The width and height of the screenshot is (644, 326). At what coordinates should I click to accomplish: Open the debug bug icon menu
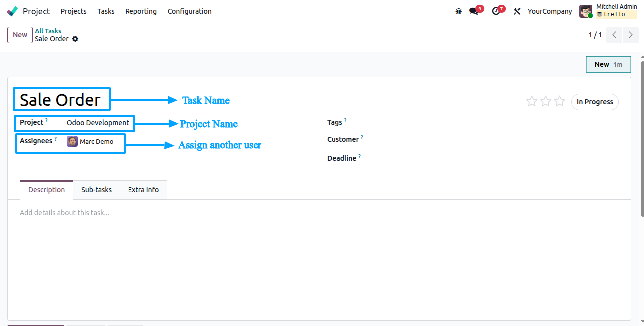459,11
